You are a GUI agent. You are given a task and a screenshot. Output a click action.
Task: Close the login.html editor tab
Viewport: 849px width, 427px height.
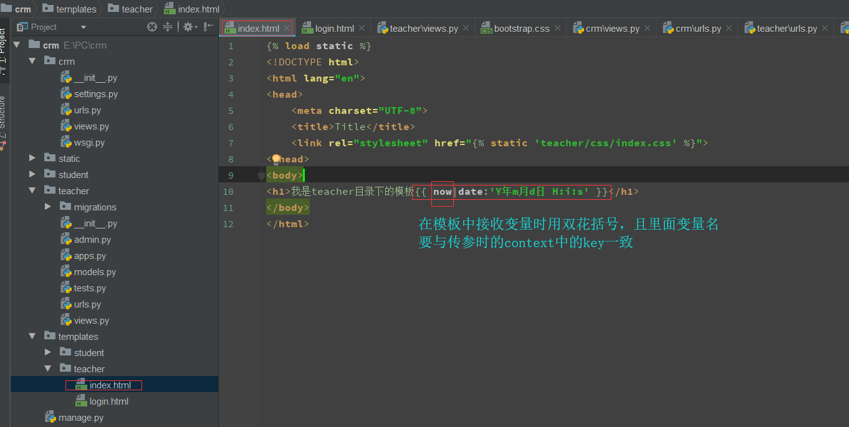point(362,28)
